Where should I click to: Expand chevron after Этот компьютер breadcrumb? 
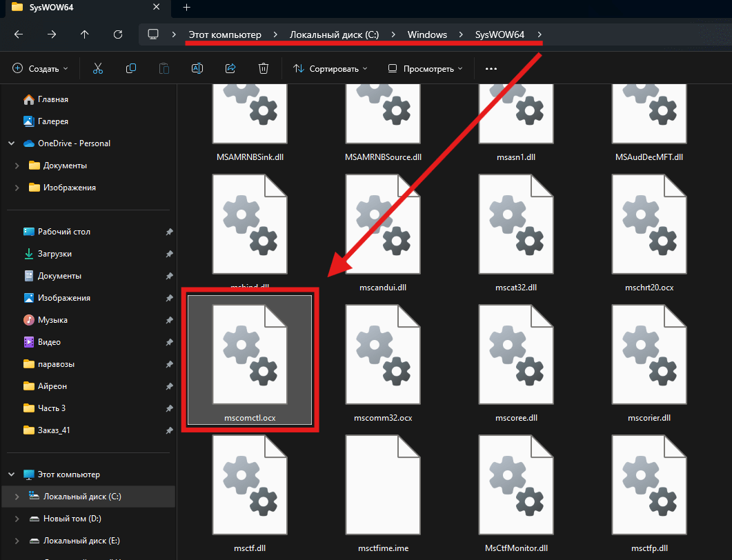[275, 34]
